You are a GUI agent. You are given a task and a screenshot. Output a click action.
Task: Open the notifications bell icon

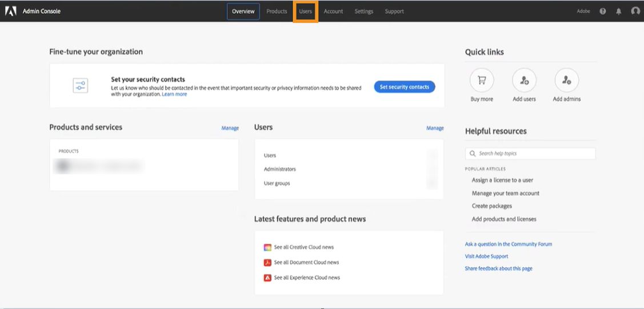click(x=618, y=11)
